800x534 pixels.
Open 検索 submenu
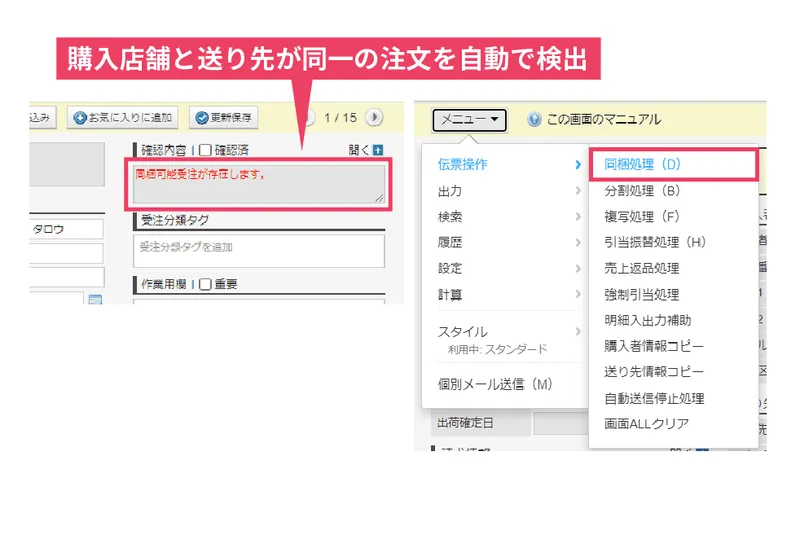509,216
